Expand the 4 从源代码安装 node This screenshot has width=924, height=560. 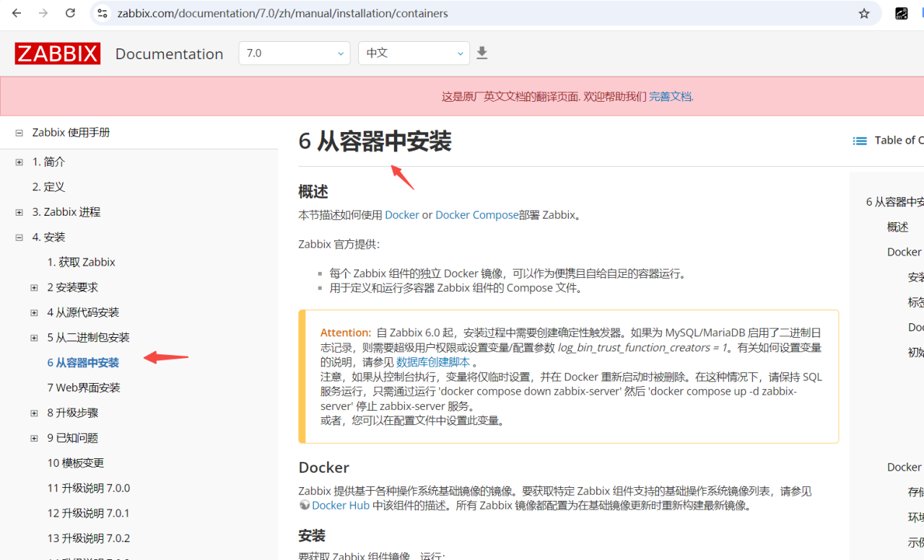(34, 312)
